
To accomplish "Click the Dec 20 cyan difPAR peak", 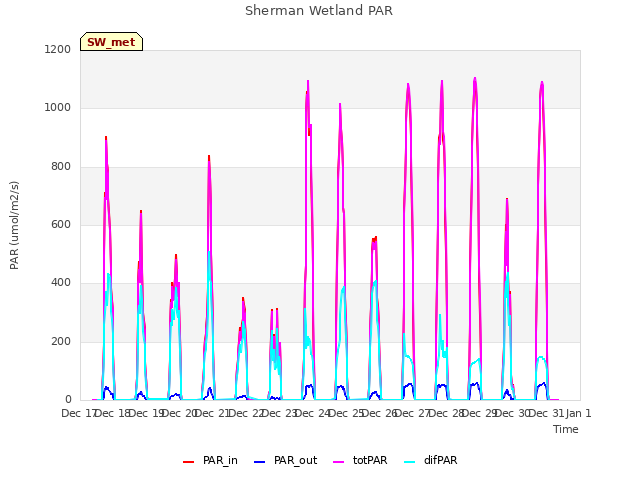I will coord(209,253).
